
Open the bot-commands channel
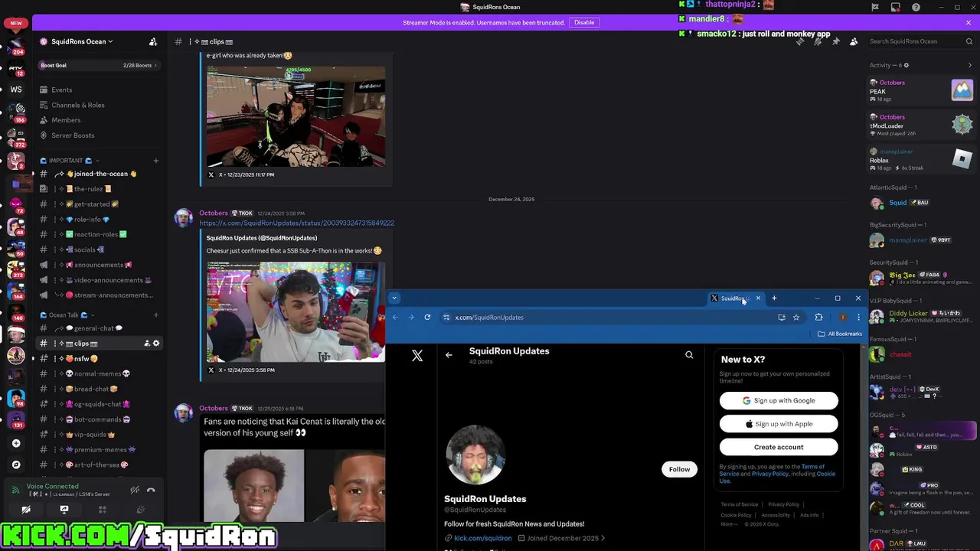pyautogui.click(x=98, y=419)
